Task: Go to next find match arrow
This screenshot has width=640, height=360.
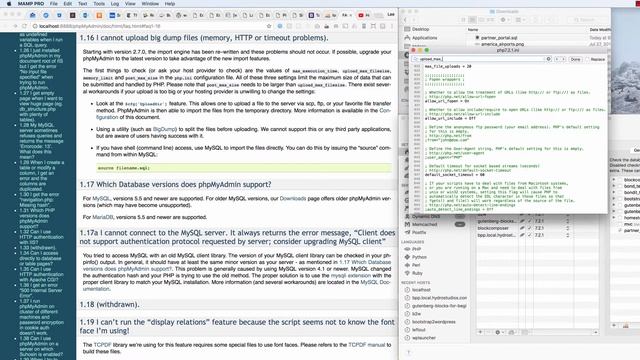Action: (x=563, y=59)
